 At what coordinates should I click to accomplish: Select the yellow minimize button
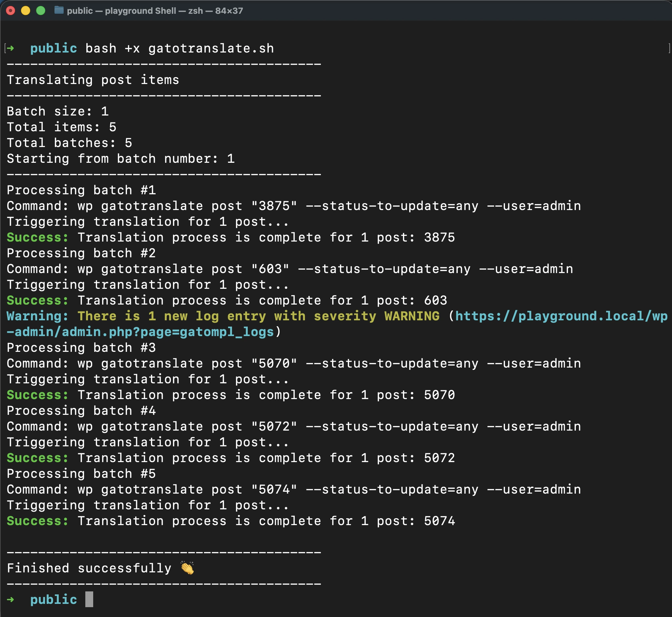coord(25,11)
